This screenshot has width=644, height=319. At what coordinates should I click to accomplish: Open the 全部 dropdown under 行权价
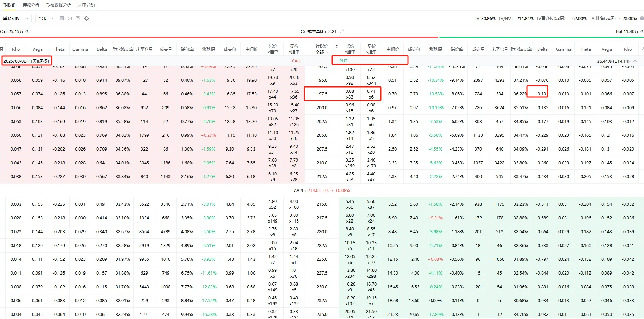coord(322,52)
